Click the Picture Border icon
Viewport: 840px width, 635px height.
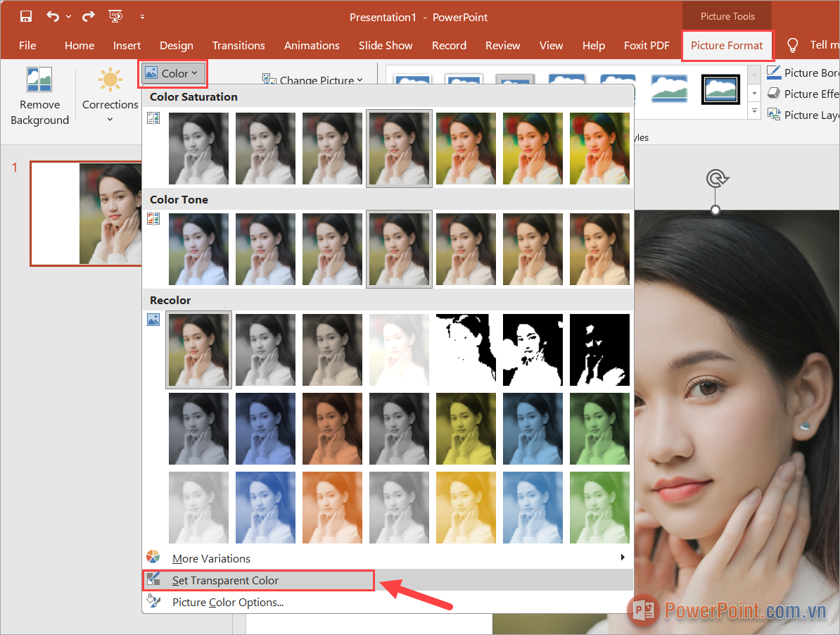[774, 72]
